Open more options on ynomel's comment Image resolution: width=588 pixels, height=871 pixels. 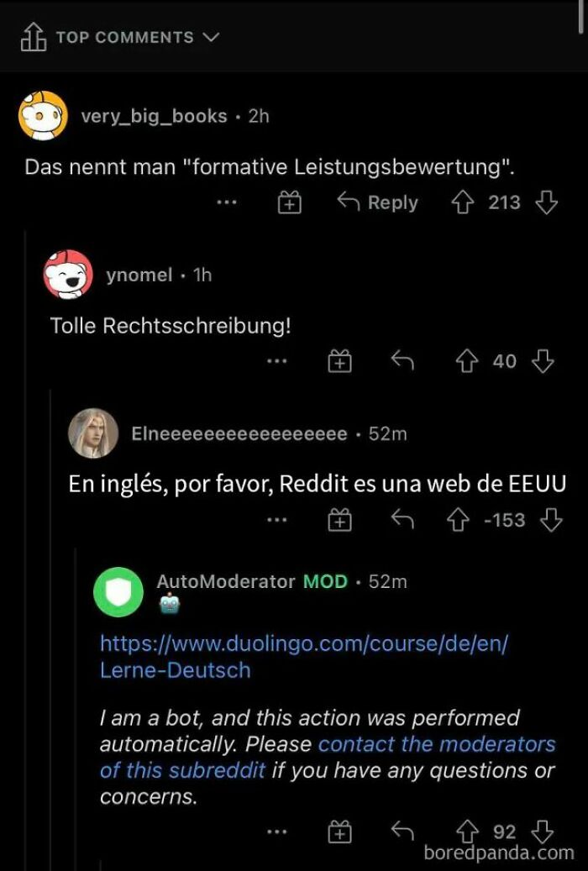tap(277, 361)
